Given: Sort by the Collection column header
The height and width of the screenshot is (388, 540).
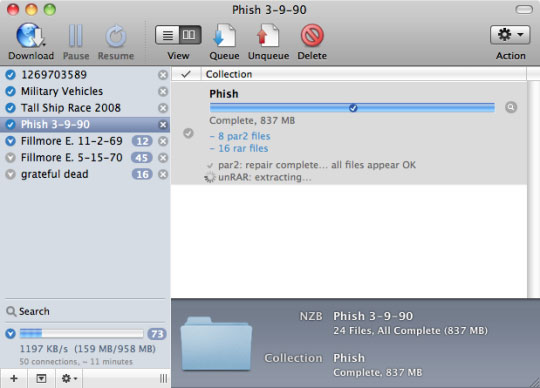Looking at the screenshot, I should click(364, 74).
